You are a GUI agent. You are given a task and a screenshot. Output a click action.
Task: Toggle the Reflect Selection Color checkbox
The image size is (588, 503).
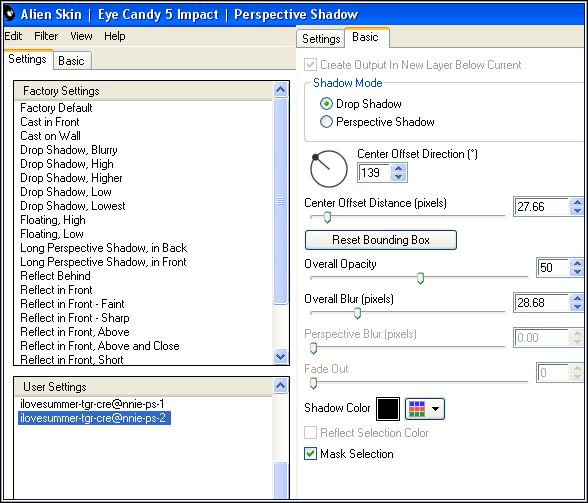(x=310, y=432)
